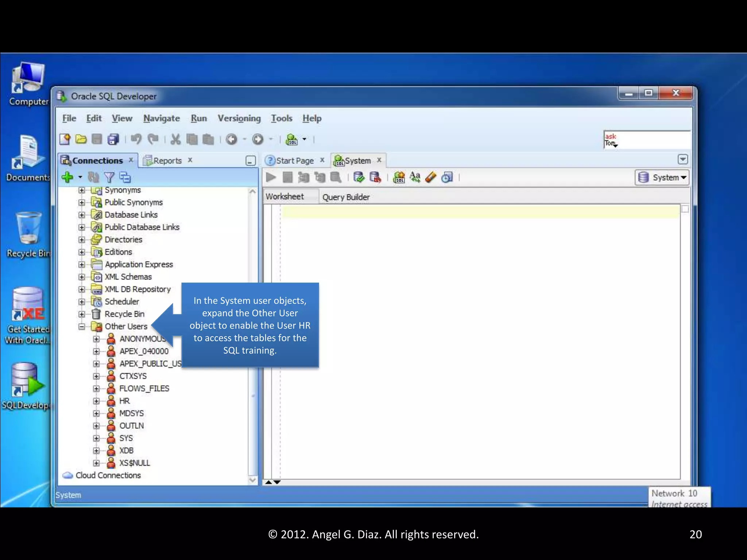Click the Undo toolbar icon
This screenshot has height=560, width=747.
click(x=136, y=139)
